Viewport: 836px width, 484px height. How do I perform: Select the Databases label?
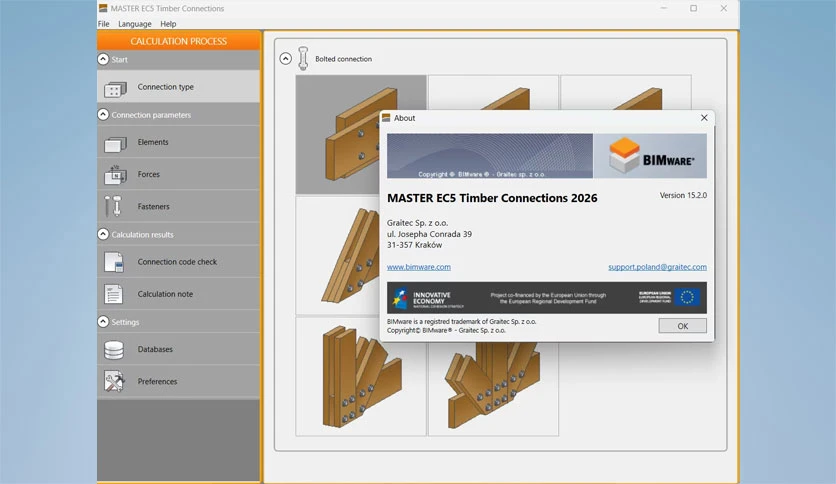155,349
